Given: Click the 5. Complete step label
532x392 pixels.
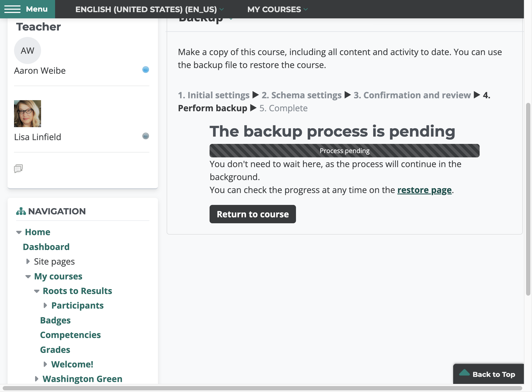Looking at the screenshot, I should 284,108.
